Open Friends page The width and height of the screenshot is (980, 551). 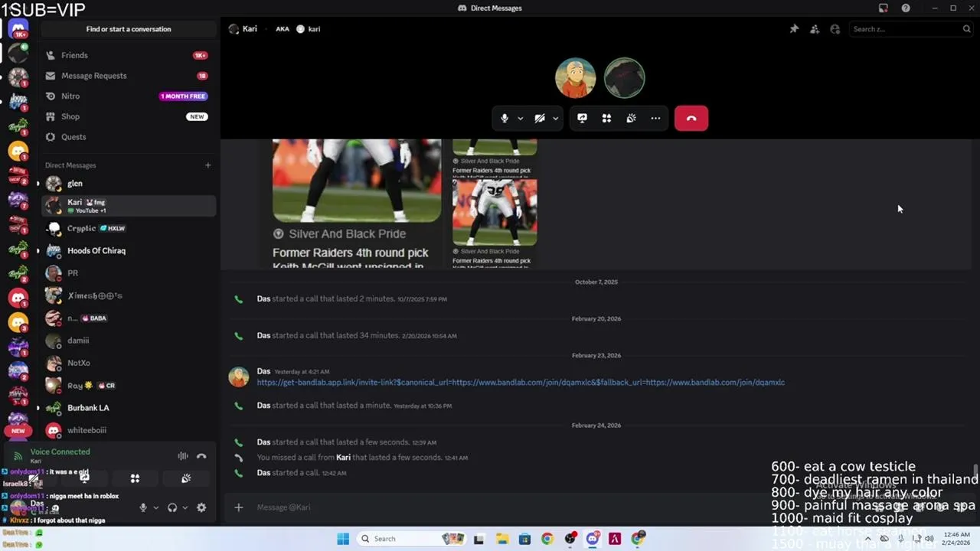127,55
